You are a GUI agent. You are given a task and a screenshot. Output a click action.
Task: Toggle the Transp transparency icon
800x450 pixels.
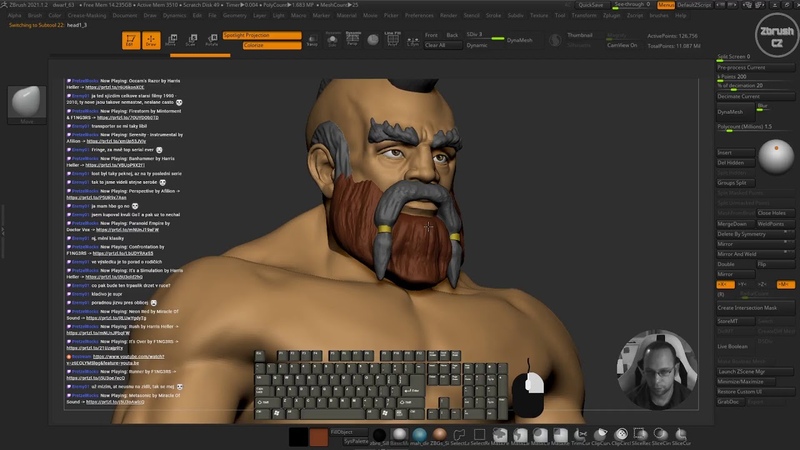pos(312,40)
